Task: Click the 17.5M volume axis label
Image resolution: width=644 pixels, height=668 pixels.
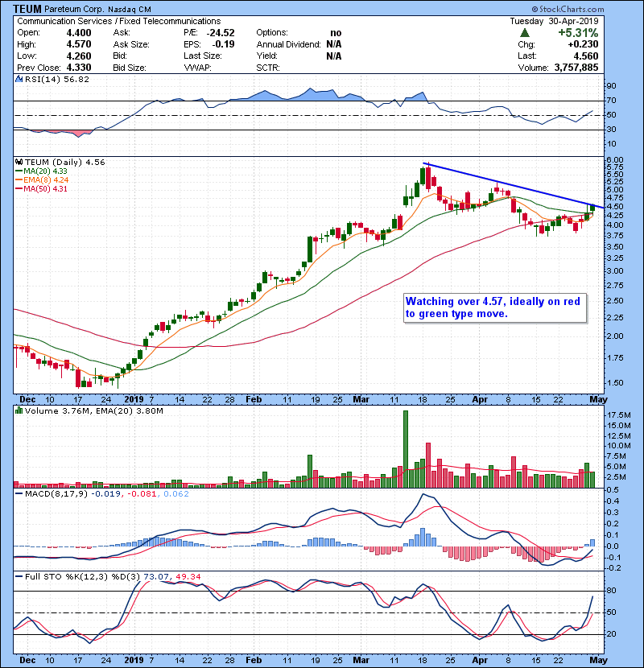Action: [619, 415]
